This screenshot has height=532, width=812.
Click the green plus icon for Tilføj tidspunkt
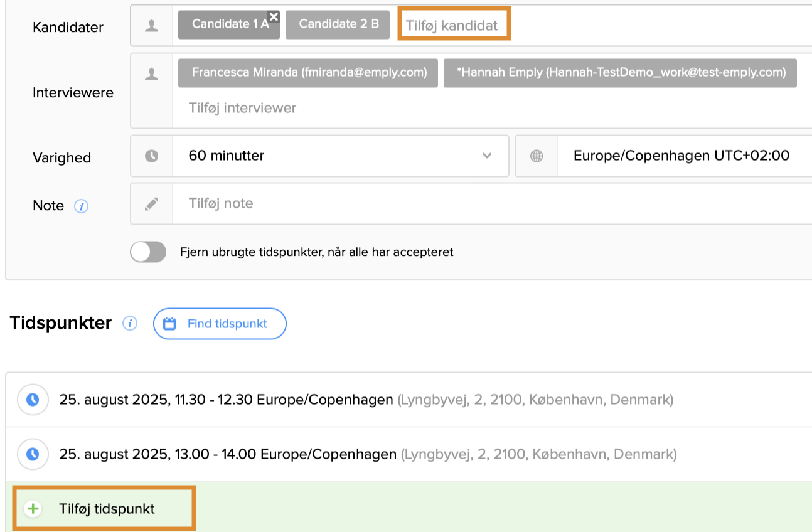pos(33,509)
